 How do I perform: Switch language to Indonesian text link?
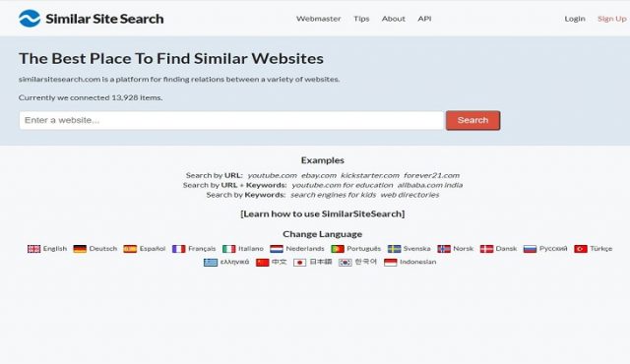click(417, 262)
